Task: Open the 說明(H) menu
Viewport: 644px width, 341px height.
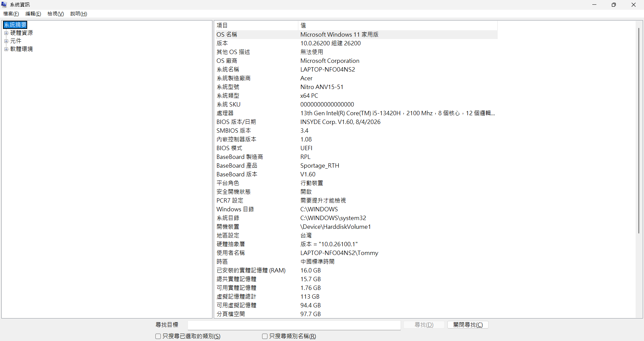Action: (x=79, y=14)
